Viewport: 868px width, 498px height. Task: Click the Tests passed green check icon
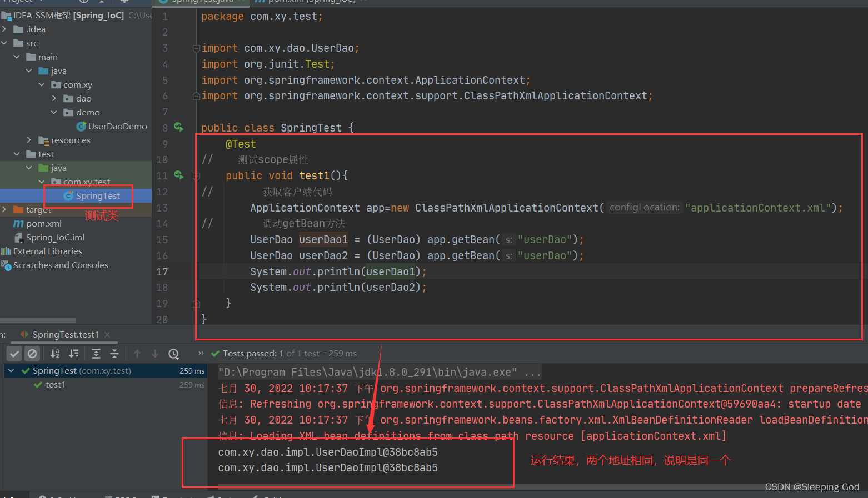pyautogui.click(x=215, y=354)
